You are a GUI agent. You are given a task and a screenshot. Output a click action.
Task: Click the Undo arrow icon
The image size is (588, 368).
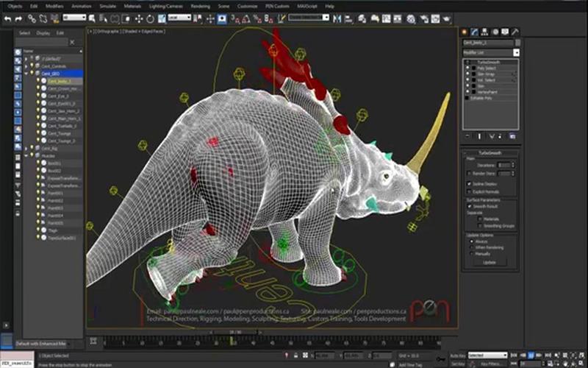pos(7,18)
